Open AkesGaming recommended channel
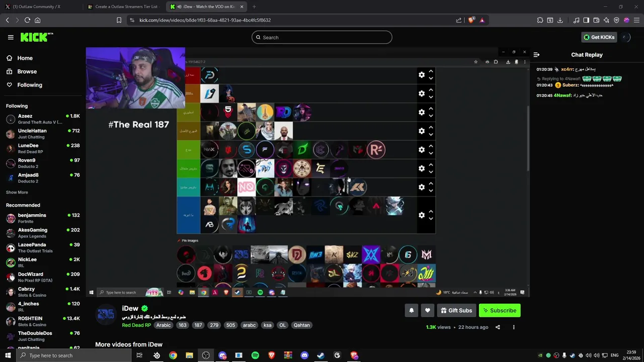 coord(43,233)
